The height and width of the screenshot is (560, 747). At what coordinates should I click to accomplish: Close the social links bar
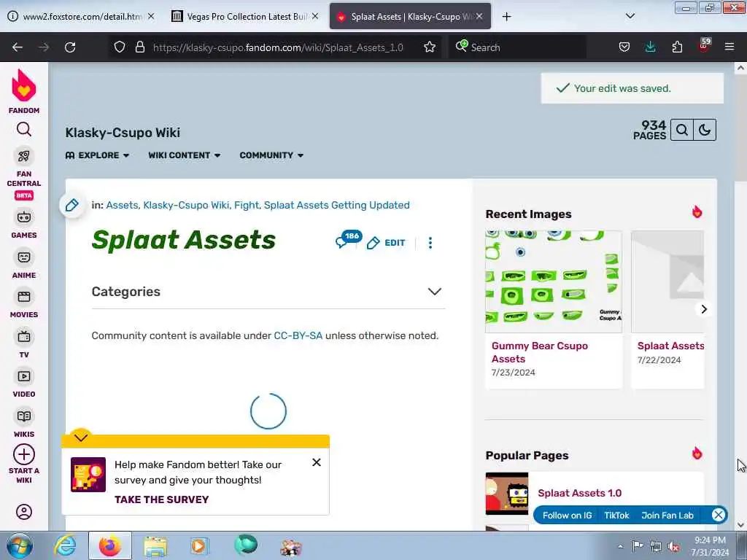pyautogui.click(x=718, y=516)
